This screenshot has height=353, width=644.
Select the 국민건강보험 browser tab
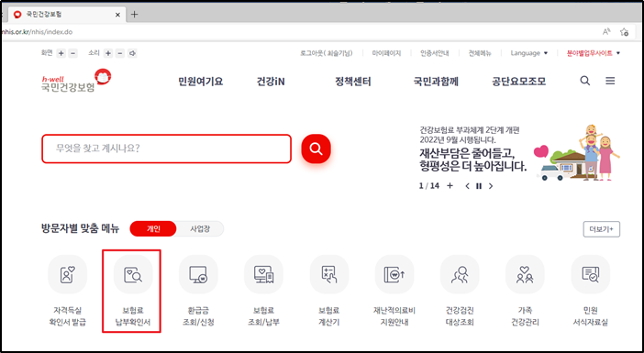[66, 15]
